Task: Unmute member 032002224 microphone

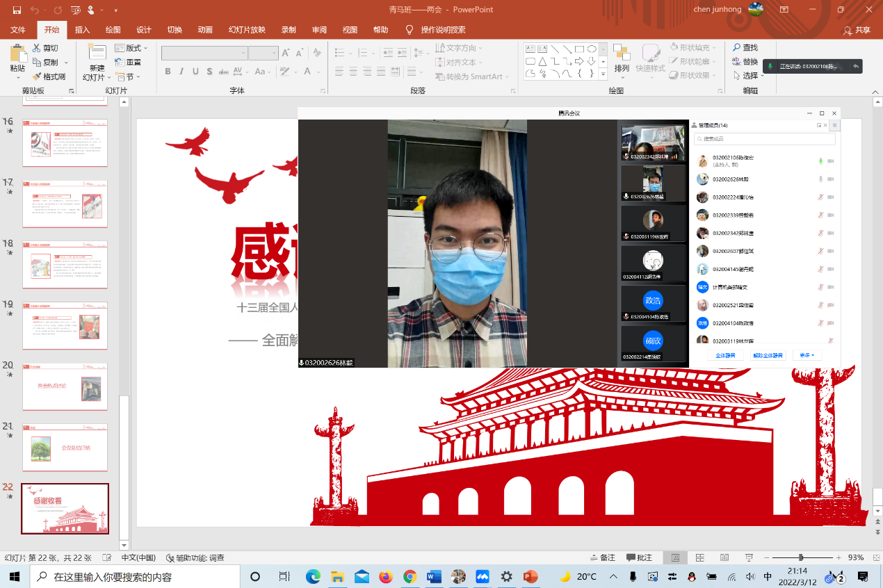Action: 820,197
